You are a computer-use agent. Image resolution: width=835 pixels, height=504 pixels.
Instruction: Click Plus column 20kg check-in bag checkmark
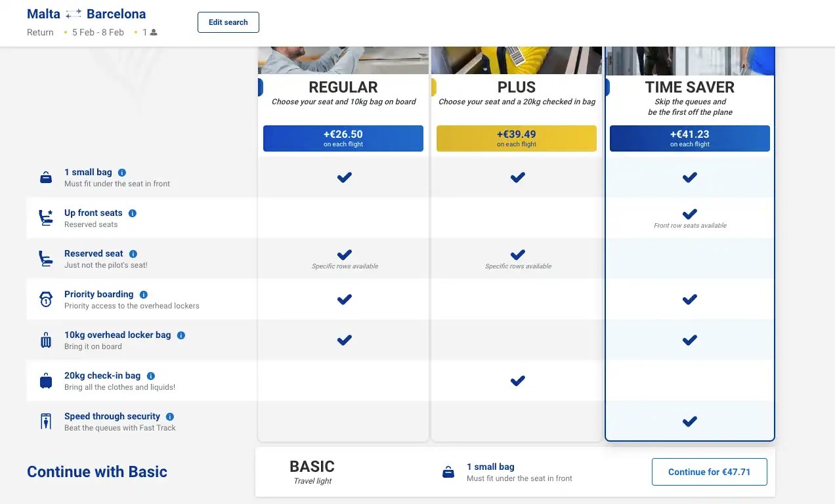point(518,381)
